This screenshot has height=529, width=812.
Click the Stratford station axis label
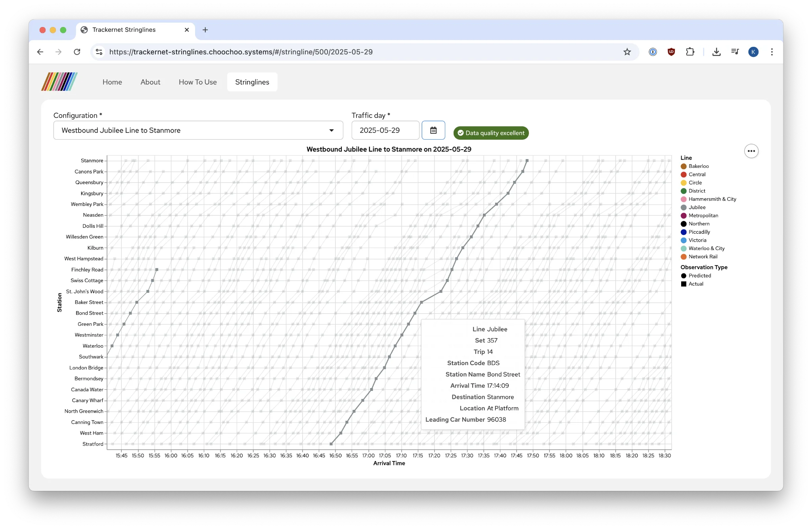point(93,444)
